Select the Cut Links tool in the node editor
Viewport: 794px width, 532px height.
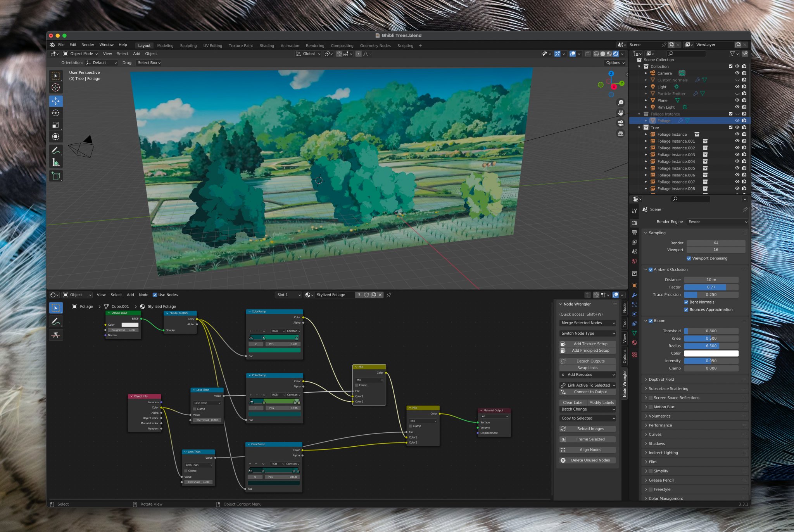[56, 335]
